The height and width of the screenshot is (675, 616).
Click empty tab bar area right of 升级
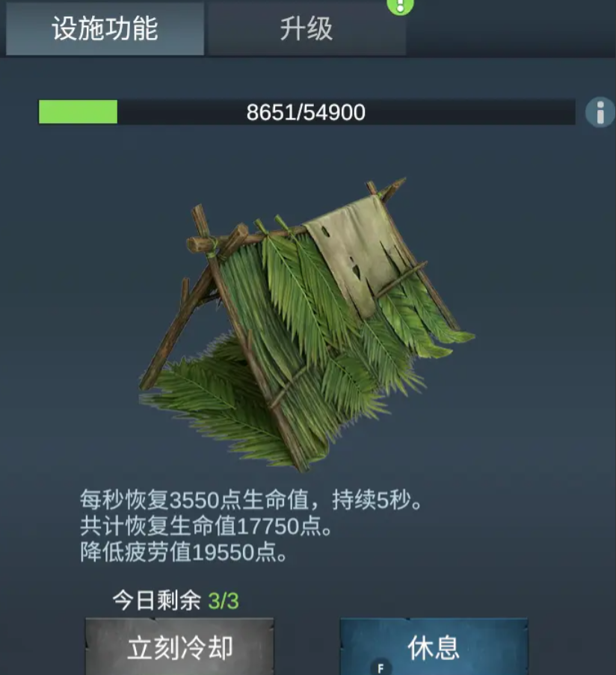pyautogui.click(x=511, y=29)
